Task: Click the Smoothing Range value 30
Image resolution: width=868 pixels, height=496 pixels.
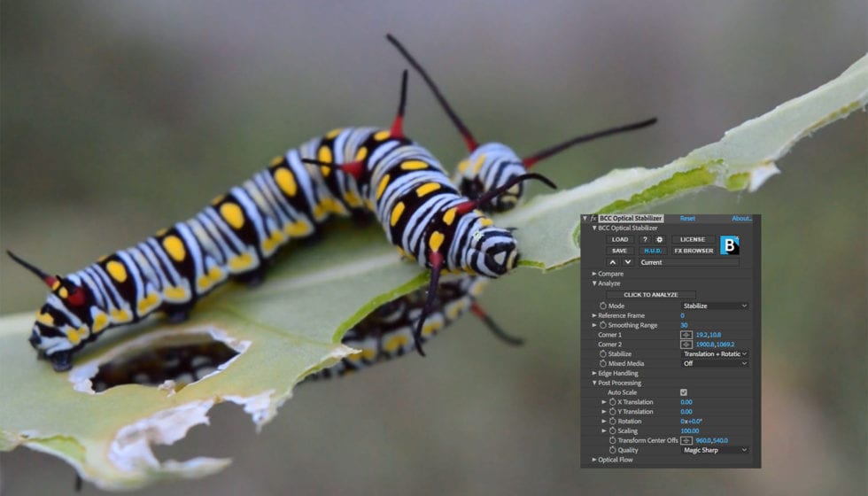Action: (x=684, y=325)
